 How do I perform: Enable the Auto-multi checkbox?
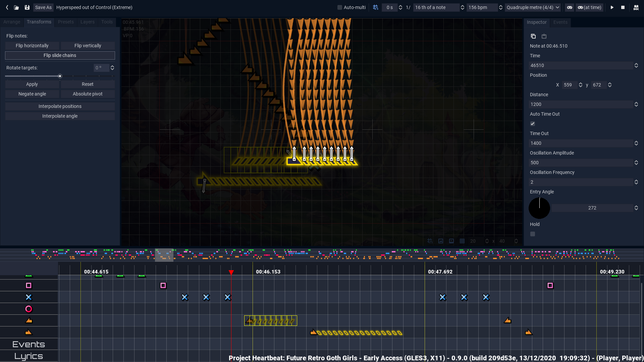[x=340, y=7]
